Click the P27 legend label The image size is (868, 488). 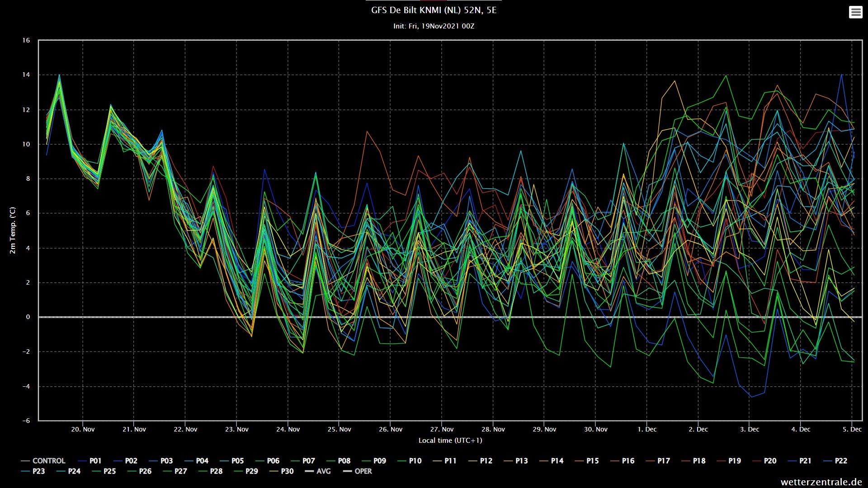[x=175, y=471]
